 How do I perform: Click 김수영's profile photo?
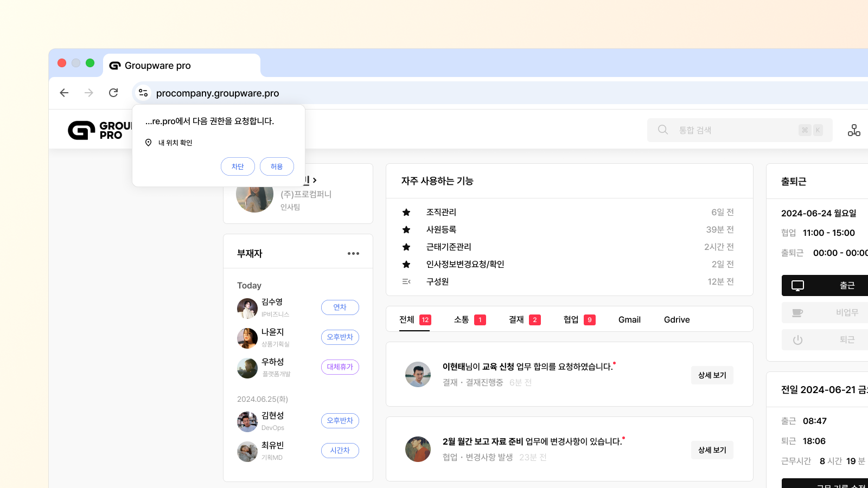tap(247, 309)
